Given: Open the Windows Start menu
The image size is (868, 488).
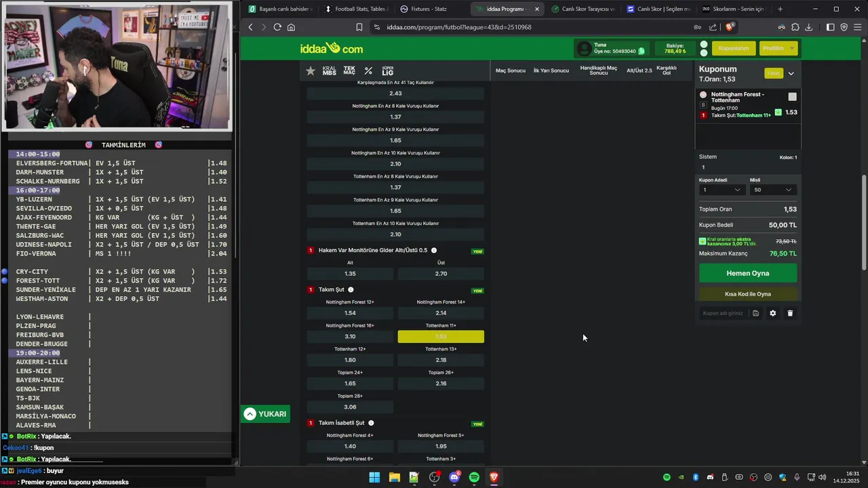Looking at the screenshot, I should (x=374, y=477).
